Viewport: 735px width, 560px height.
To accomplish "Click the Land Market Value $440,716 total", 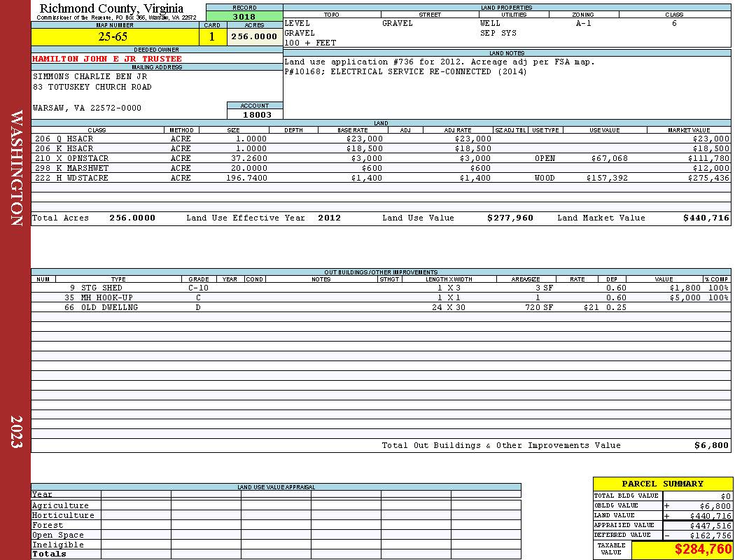I will [x=706, y=218].
